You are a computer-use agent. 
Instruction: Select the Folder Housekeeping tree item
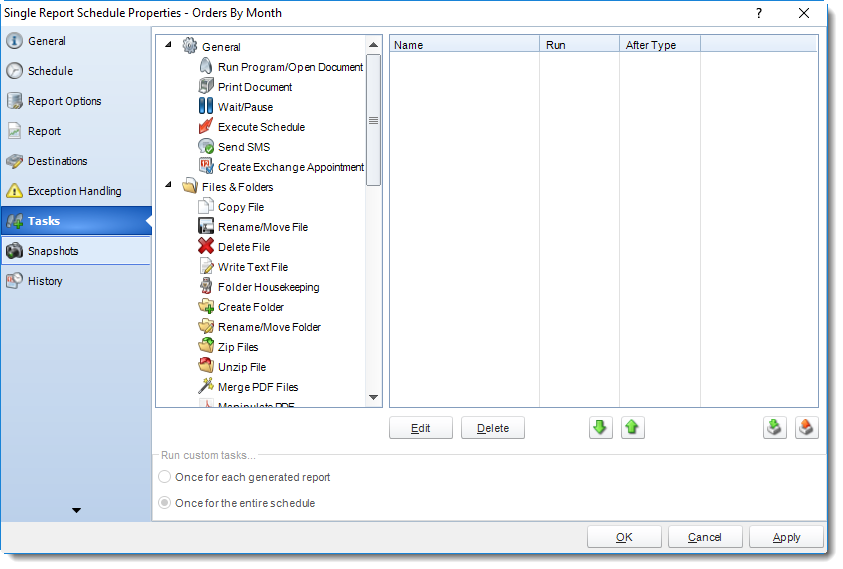(x=268, y=287)
